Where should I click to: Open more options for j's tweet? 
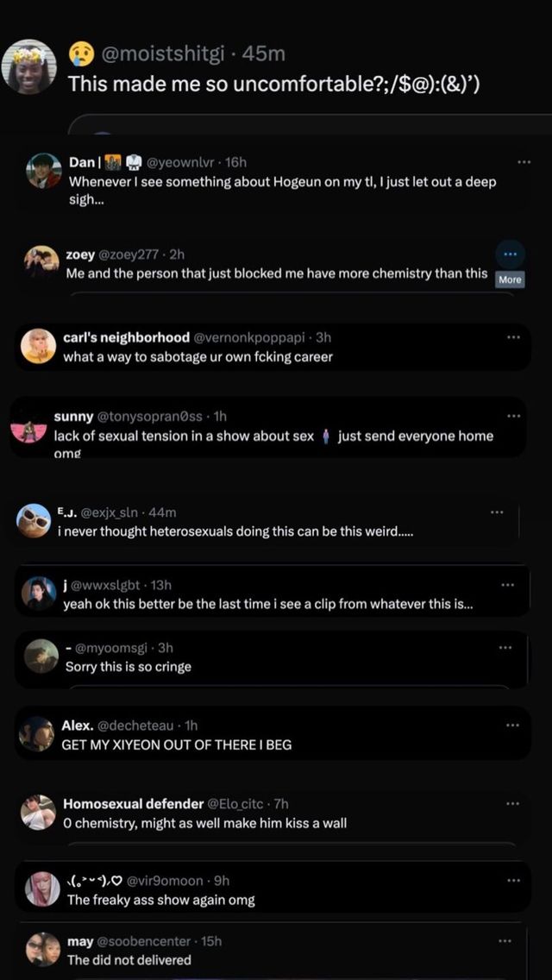(x=507, y=585)
